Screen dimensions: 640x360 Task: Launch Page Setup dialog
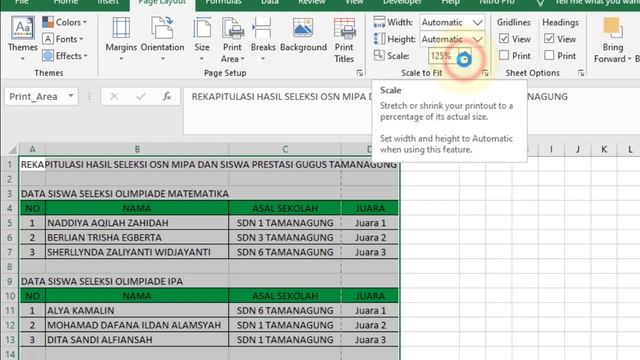[x=360, y=73]
